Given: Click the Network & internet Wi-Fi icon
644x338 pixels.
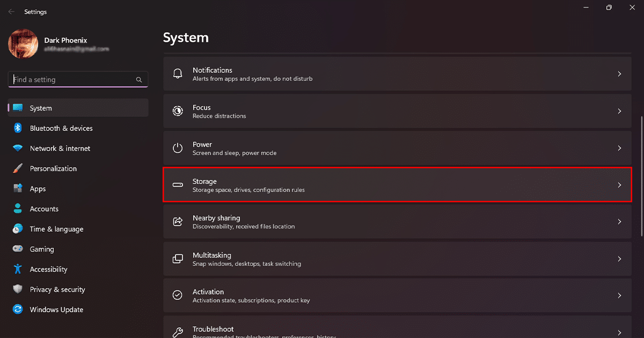Looking at the screenshot, I should [x=18, y=149].
